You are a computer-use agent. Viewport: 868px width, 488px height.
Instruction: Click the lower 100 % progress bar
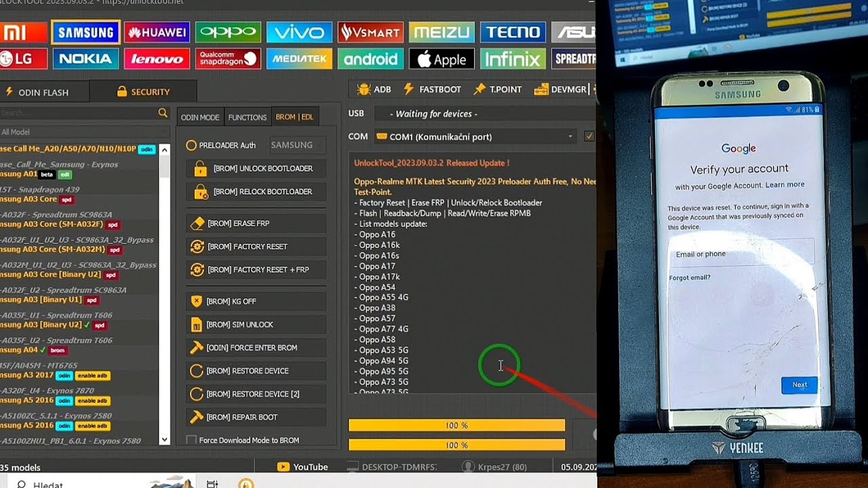click(456, 445)
